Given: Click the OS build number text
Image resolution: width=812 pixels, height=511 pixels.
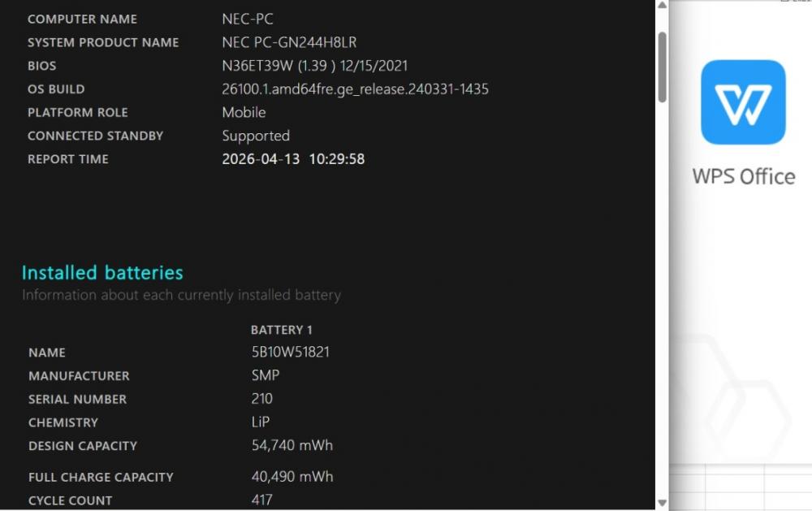Looking at the screenshot, I should [x=355, y=89].
